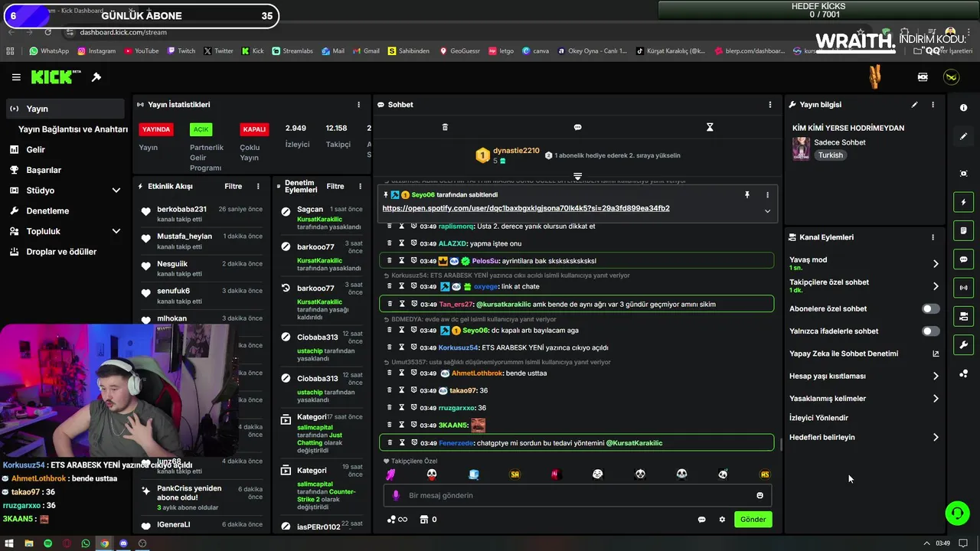Viewport: 980px width, 551px height.
Task: Open Etkinlik Akışı Filtre dropdown
Action: tap(233, 186)
